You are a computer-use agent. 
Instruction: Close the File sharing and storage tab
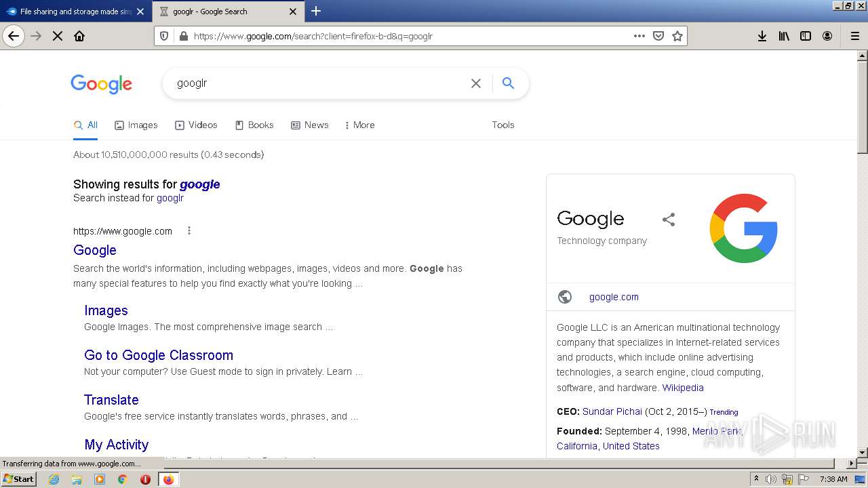pos(140,12)
